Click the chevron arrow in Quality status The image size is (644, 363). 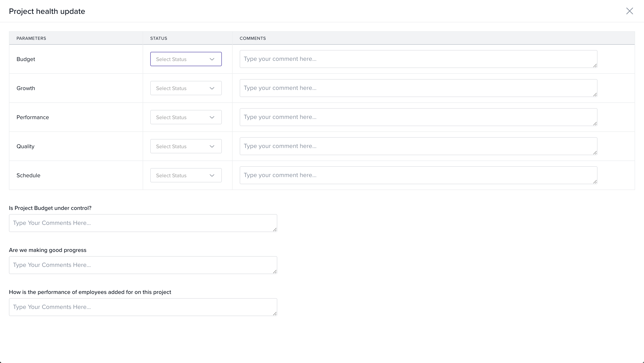pos(212,146)
